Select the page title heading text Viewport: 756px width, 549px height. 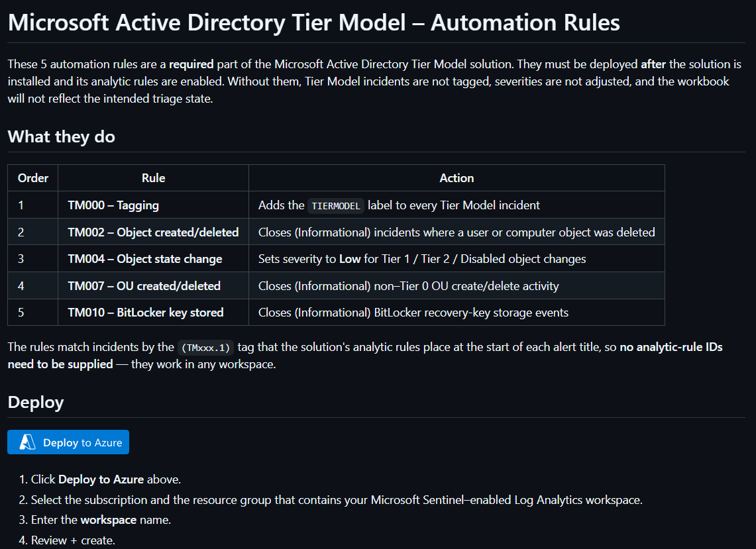coord(314,23)
